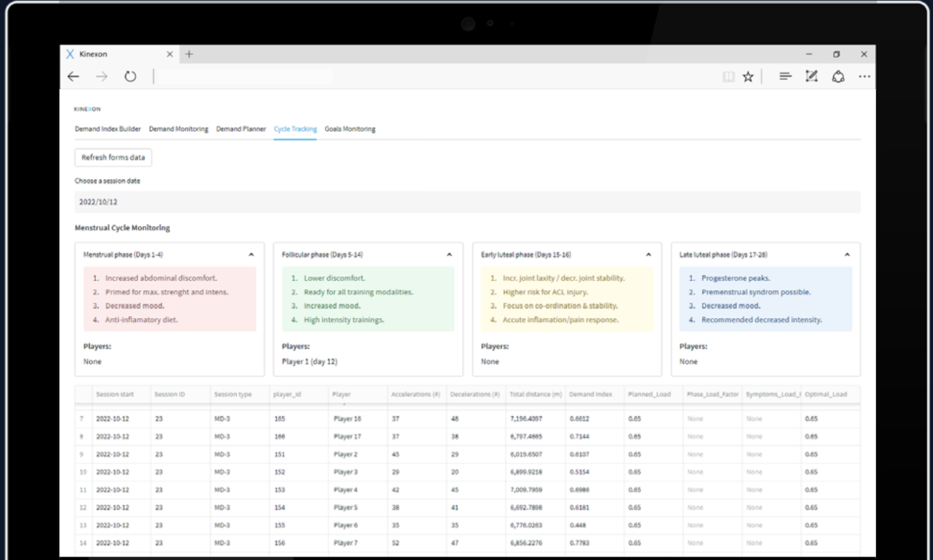Collapse the Late luteal phase card

[x=847, y=255]
